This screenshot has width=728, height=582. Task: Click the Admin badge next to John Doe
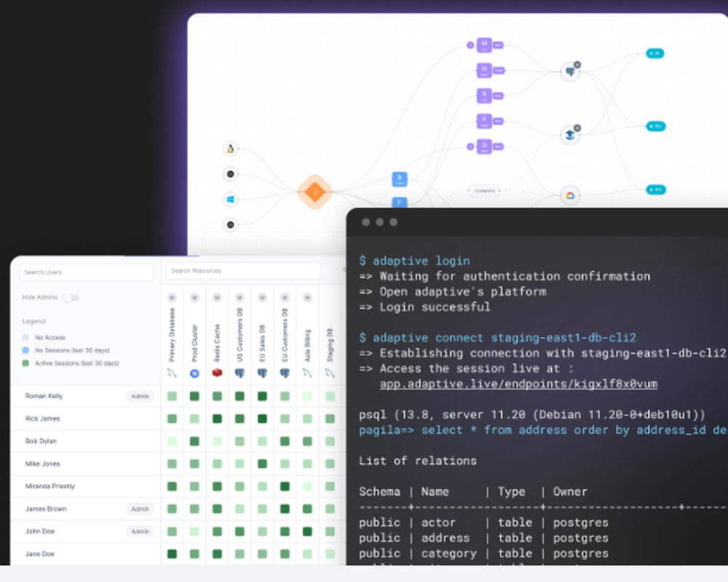141,531
